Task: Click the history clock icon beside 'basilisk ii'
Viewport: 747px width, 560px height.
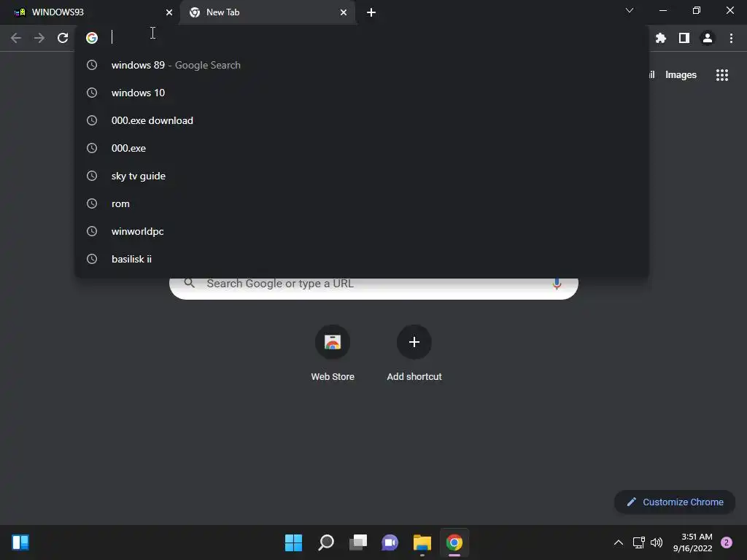Action: tap(92, 259)
